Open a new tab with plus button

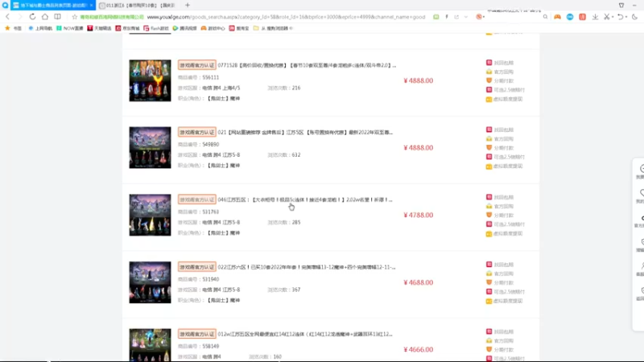click(188, 6)
